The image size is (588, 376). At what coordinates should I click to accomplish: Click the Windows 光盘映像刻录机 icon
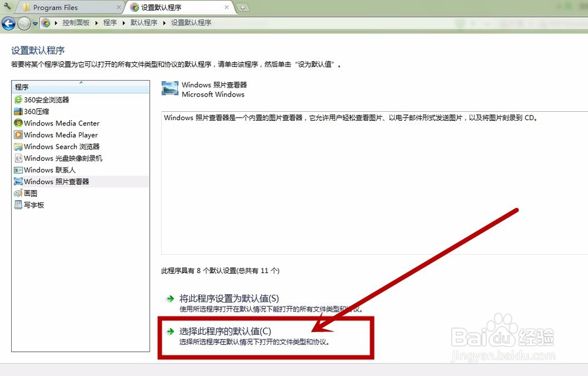18,158
